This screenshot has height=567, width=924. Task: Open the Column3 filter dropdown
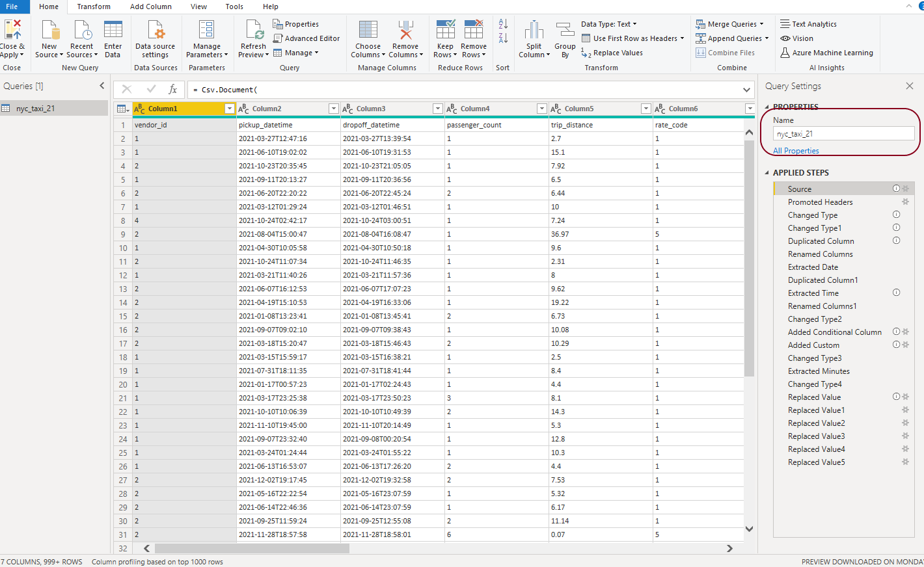(438, 109)
